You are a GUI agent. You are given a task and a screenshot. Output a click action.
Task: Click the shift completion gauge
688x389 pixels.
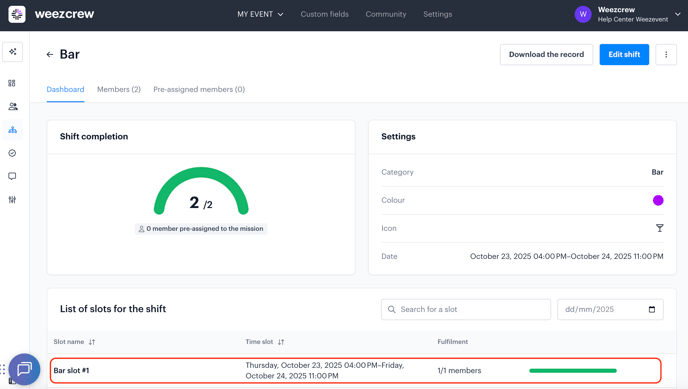point(201,191)
